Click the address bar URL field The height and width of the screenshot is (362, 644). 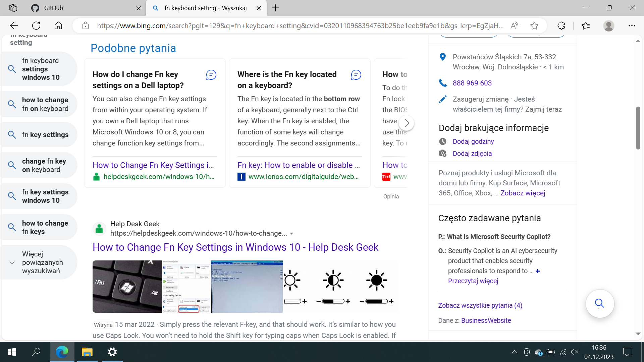[300, 26]
